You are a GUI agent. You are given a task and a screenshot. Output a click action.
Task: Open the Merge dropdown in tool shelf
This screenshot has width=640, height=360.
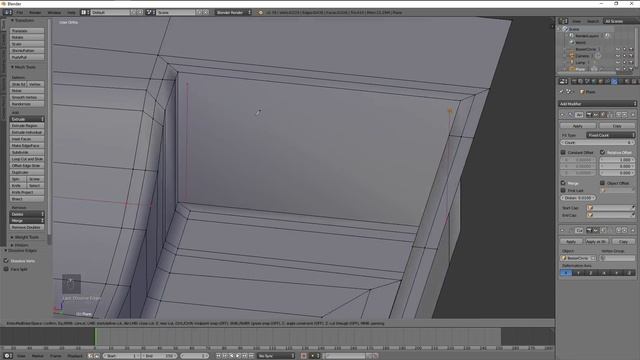[x=27, y=220]
